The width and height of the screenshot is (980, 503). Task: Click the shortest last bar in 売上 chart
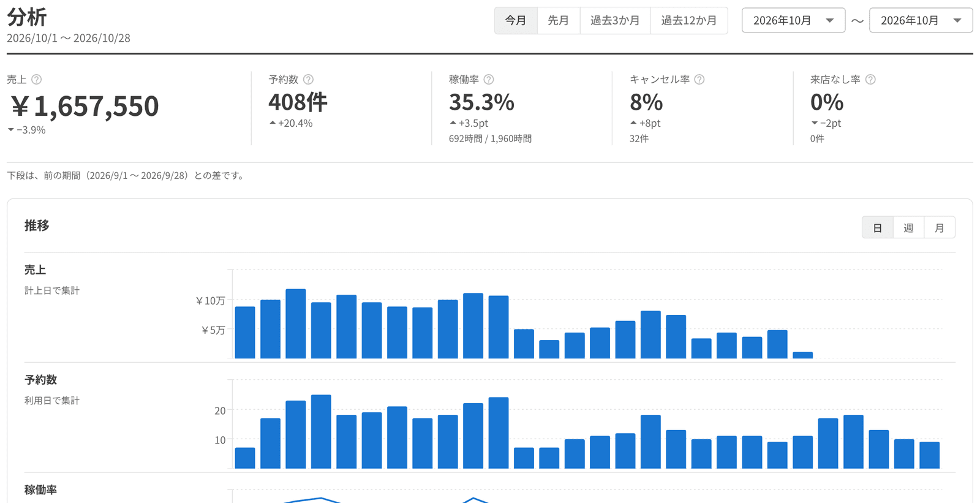pyautogui.click(x=802, y=355)
